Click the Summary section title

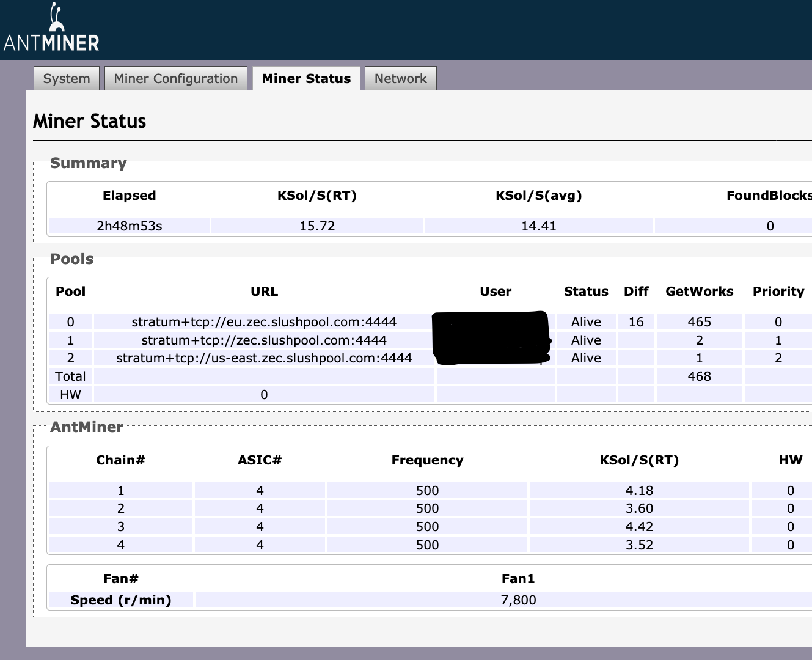click(x=89, y=163)
